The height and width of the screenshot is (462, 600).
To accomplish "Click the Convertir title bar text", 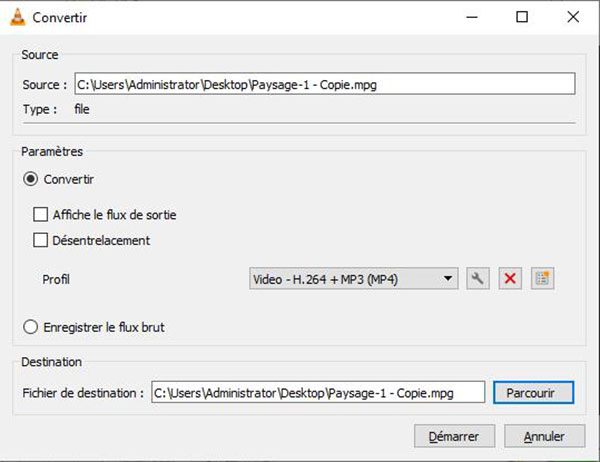I will pyautogui.click(x=57, y=17).
